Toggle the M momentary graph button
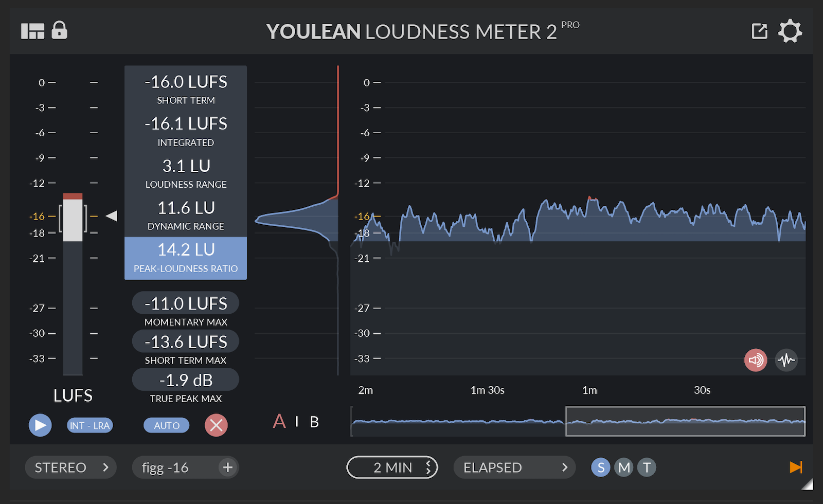 click(624, 467)
